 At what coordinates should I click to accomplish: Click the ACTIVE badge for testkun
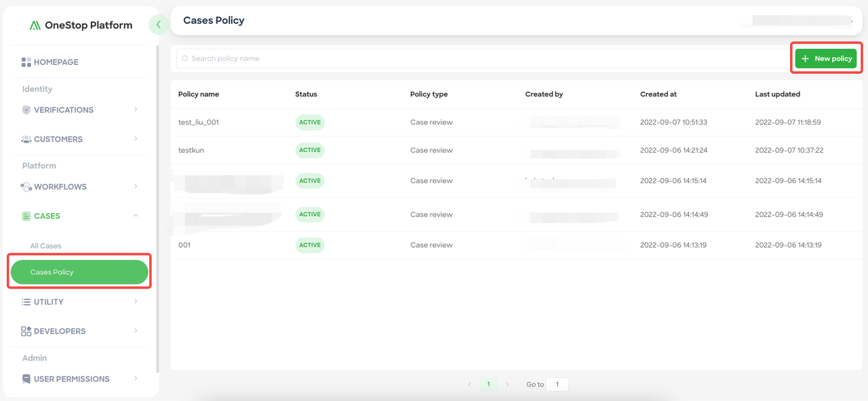click(x=310, y=151)
